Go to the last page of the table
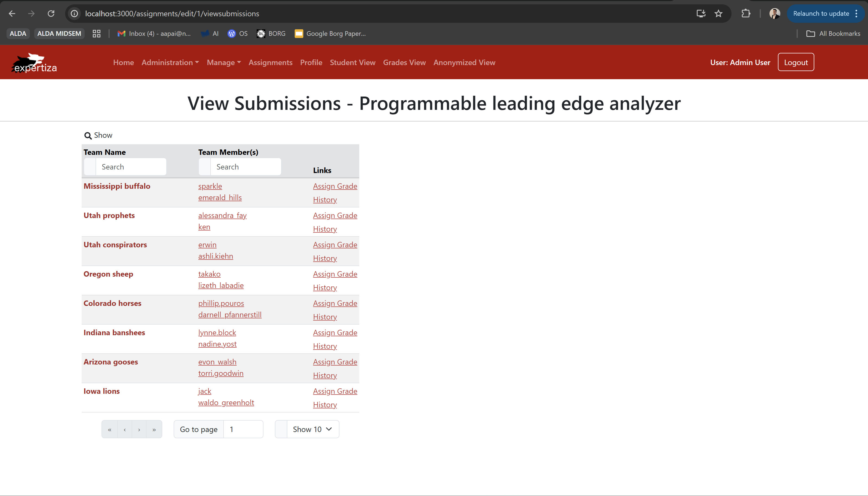868x496 pixels. [154, 430]
